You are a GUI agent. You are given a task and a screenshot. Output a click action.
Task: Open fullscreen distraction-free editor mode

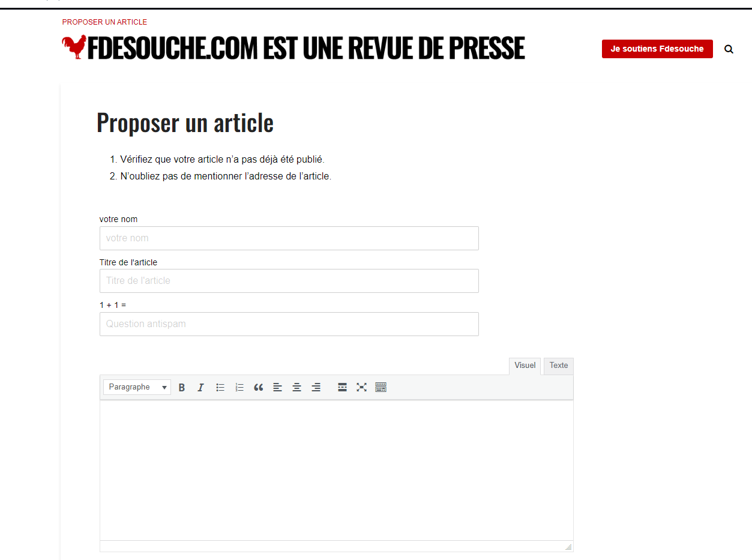click(361, 387)
